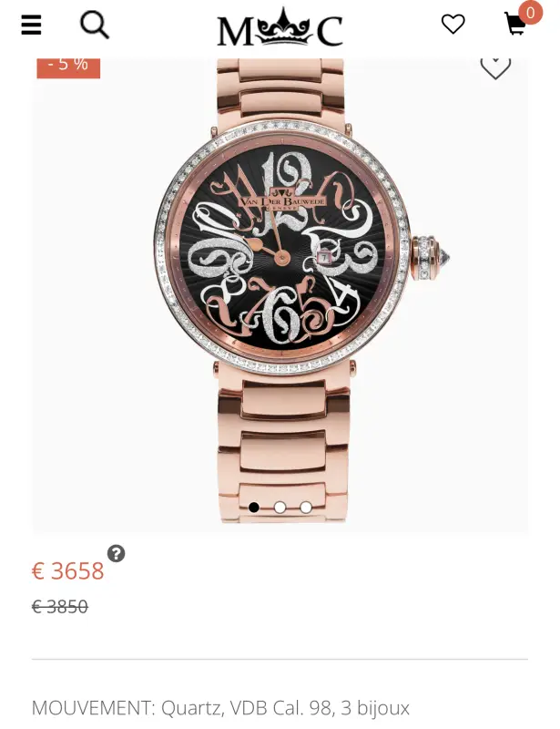The width and height of the screenshot is (560, 729).
Task: Click the -5 % discount badge
Action: click(68, 67)
